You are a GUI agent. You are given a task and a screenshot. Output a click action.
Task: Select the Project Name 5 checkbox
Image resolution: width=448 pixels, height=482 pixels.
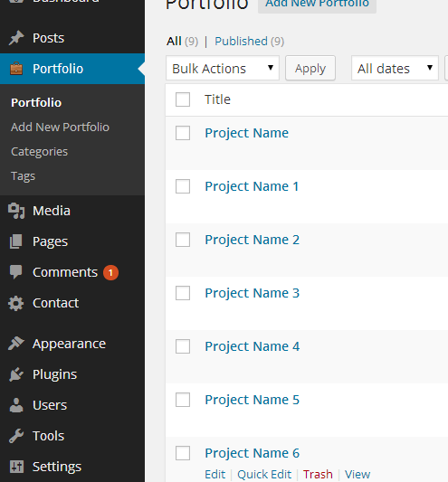coord(183,400)
